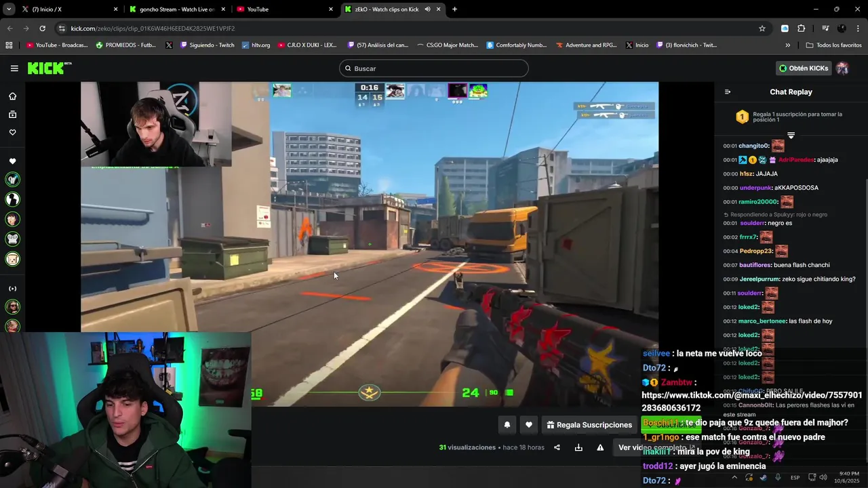Screen dimensions: 868x488
Task: Open a new browser tab
Action: pyautogui.click(x=454, y=9)
